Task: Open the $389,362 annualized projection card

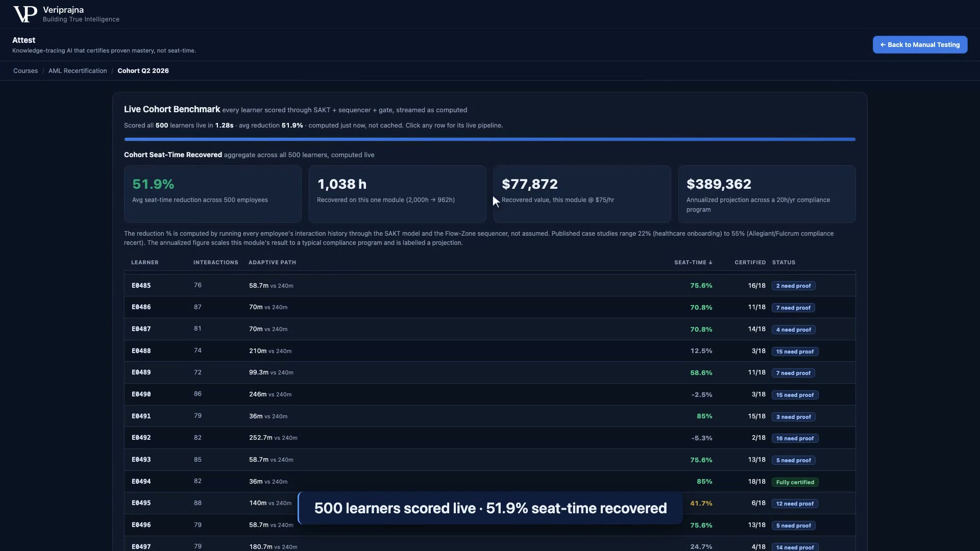Action: (x=767, y=194)
